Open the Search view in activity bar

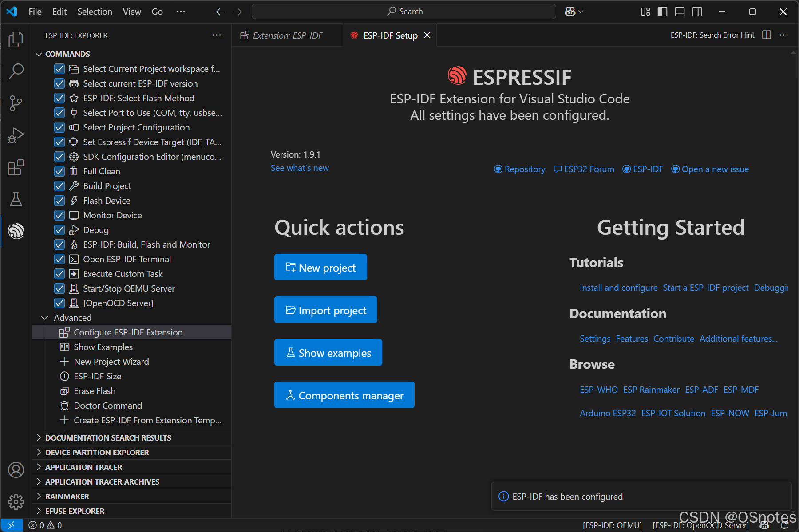[x=16, y=71]
